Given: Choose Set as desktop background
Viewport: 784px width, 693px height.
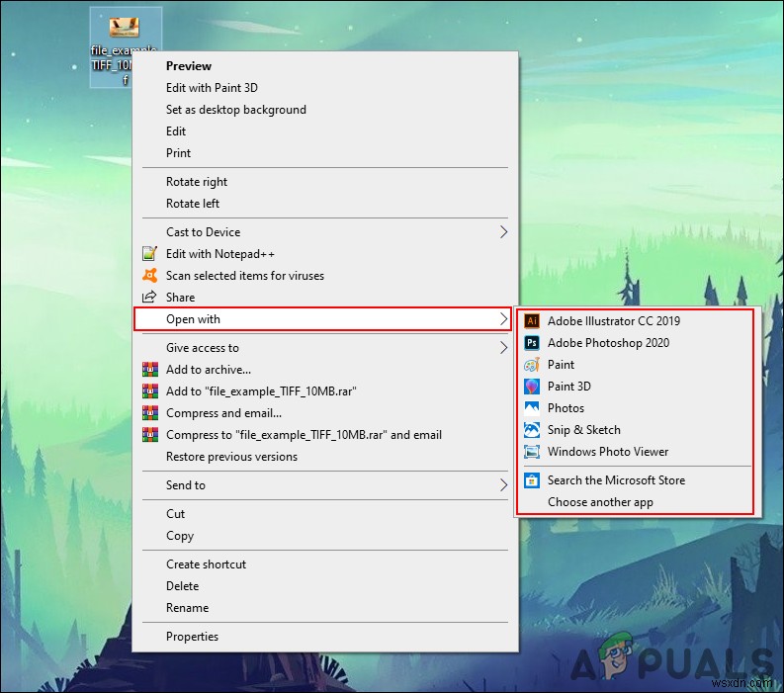Looking at the screenshot, I should [x=325, y=110].
